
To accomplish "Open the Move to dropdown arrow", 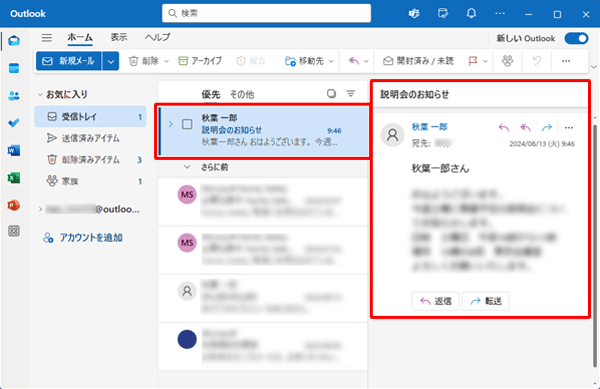I will pyautogui.click(x=331, y=61).
